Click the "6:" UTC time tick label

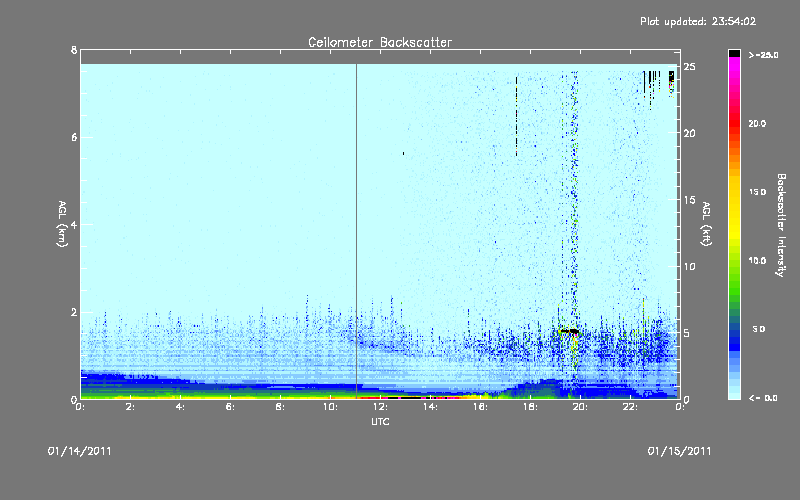tap(231, 407)
